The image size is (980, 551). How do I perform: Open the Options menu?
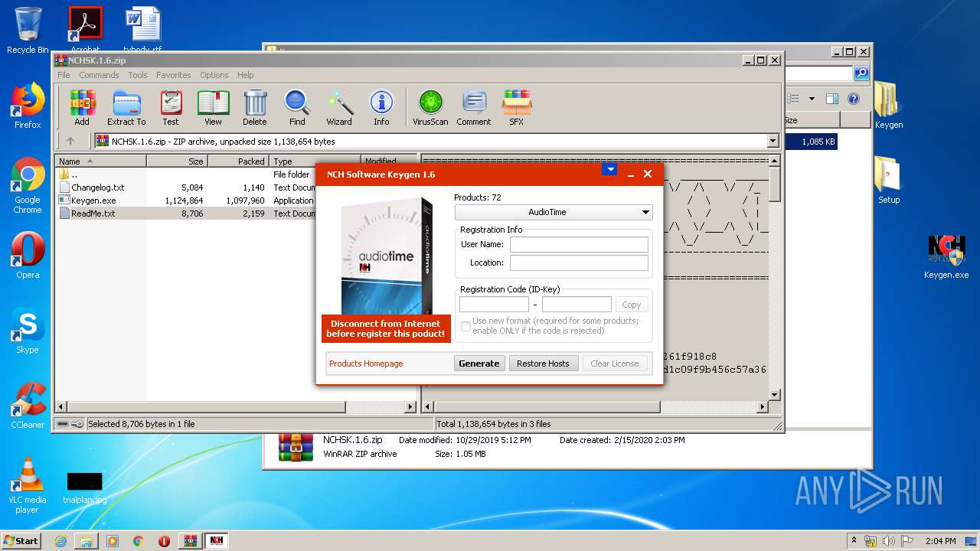tap(214, 75)
